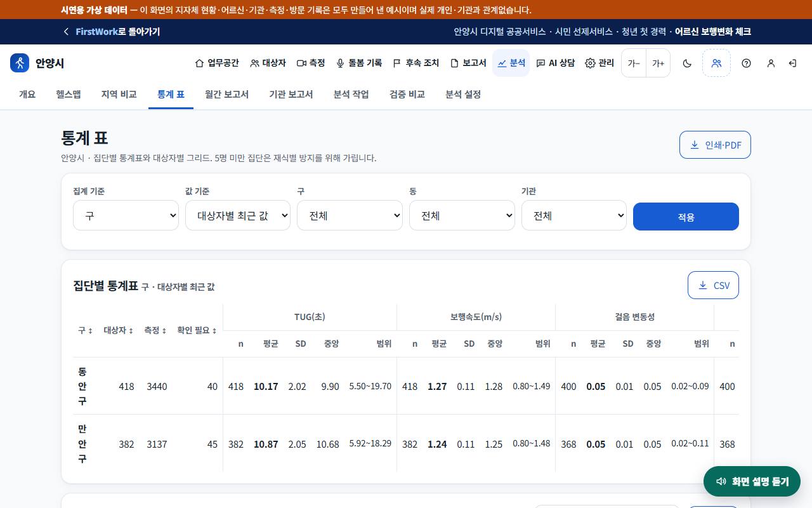Click 측정 count 3137
This screenshot has height=508, width=812.
157,444
